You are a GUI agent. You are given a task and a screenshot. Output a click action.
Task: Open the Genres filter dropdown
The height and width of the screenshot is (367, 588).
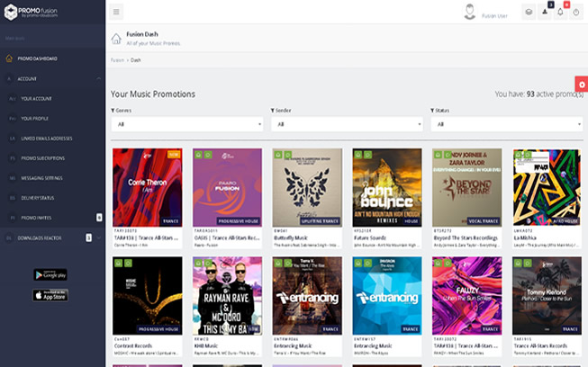(187, 124)
